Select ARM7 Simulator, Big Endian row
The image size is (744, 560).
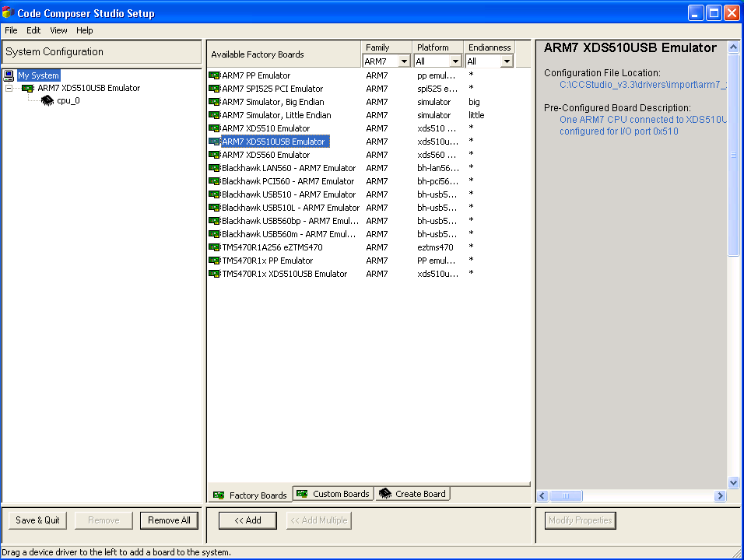pos(369,102)
